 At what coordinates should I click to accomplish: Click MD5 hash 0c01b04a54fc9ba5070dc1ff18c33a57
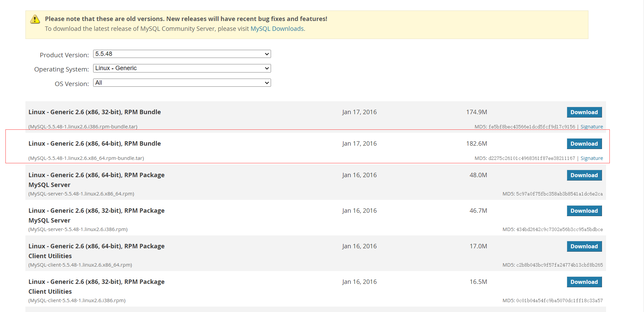(x=559, y=300)
